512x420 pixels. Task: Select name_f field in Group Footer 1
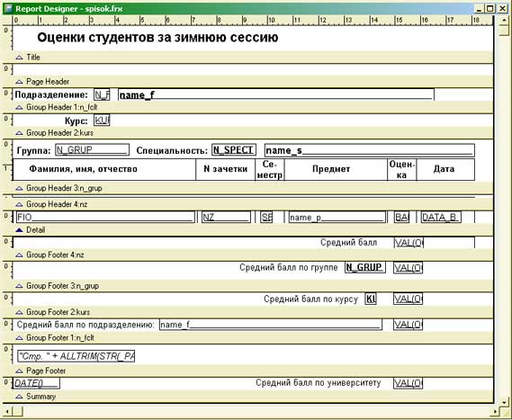click(x=271, y=325)
